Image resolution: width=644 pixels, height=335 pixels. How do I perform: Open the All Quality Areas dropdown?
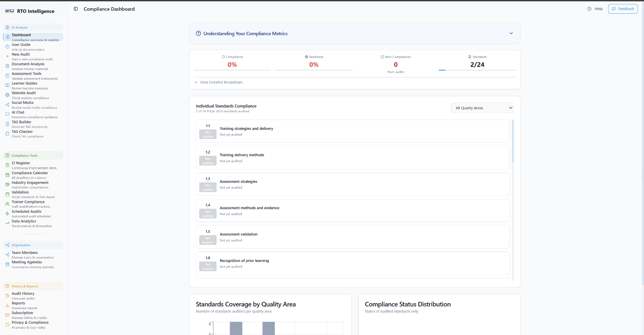point(482,108)
